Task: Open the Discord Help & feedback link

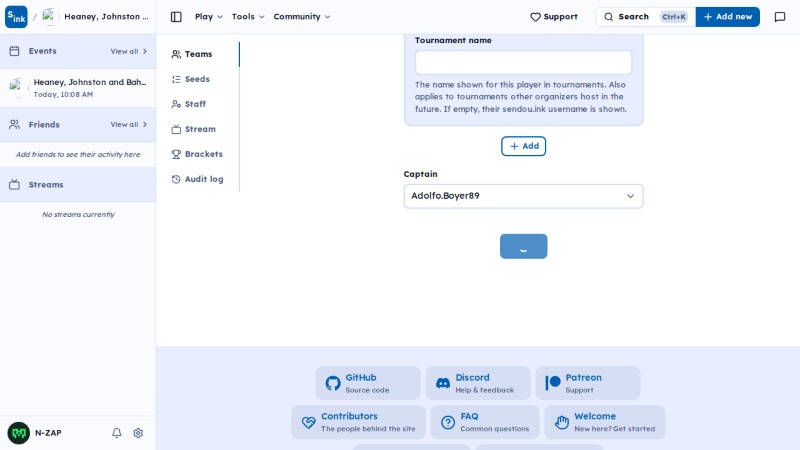Action: point(478,383)
